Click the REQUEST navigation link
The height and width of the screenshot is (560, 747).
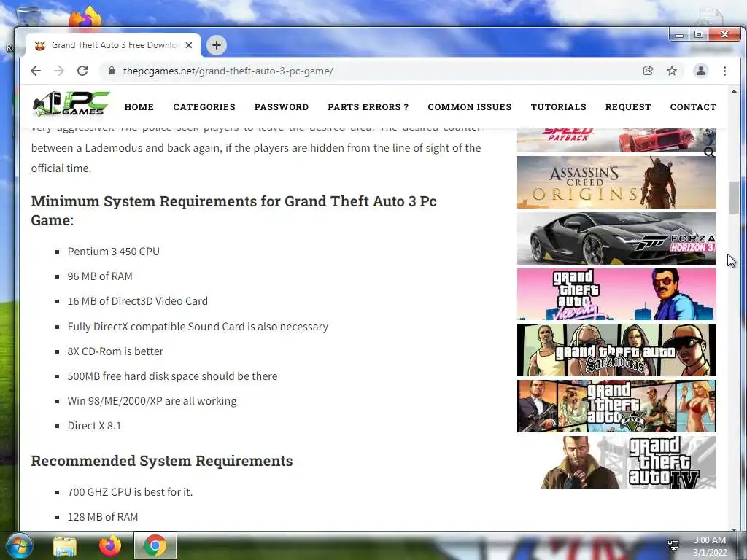[x=628, y=107]
